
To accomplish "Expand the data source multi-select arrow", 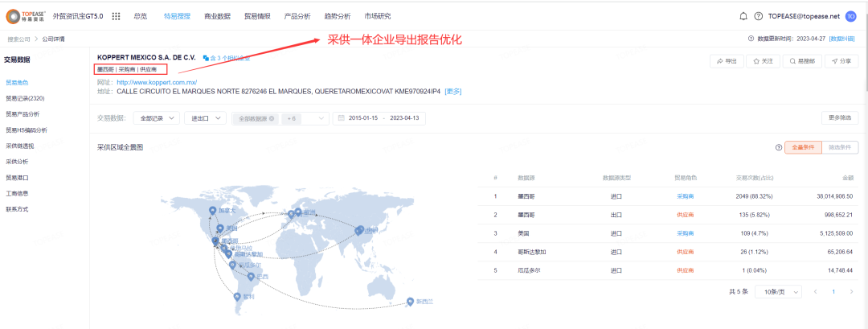I will (321, 118).
